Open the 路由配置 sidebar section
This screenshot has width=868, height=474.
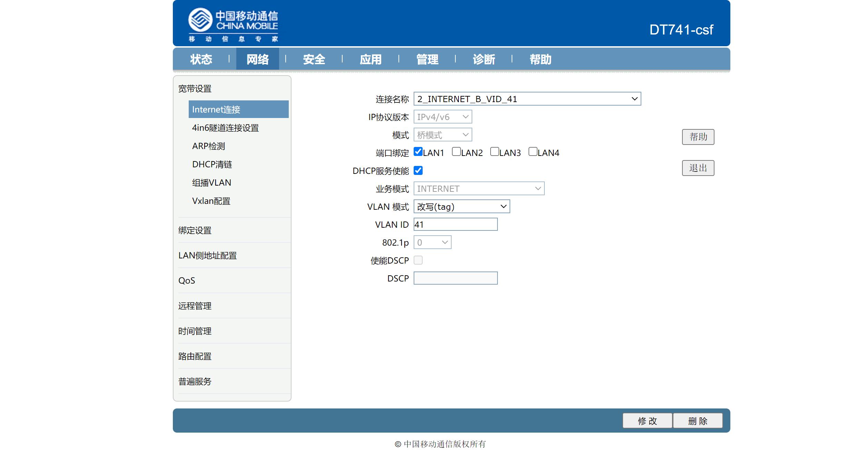pyautogui.click(x=195, y=356)
